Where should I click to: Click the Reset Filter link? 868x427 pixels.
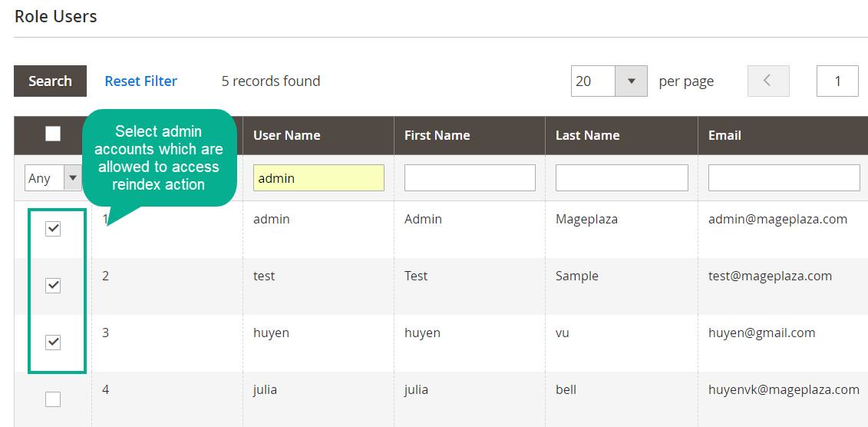(141, 81)
